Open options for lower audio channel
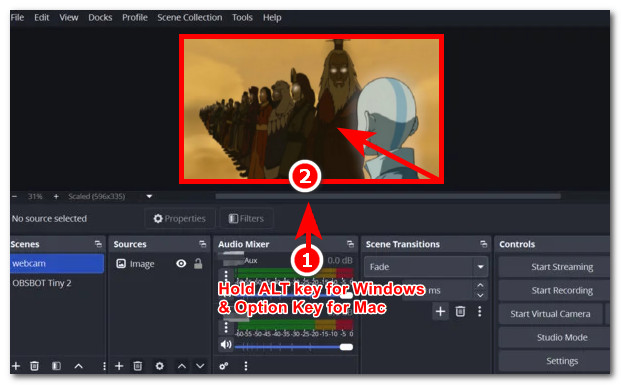The height and width of the screenshot is (385, 621). pos(226,327)
